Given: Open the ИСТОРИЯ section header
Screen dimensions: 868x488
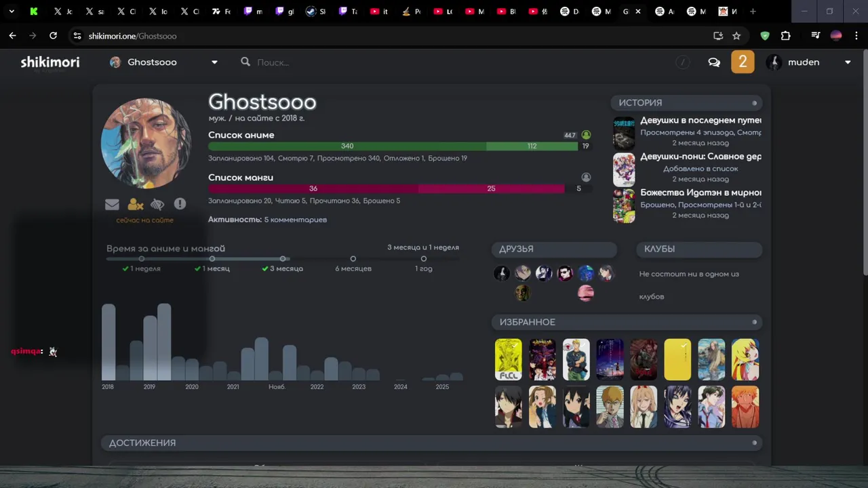Looking at the screenshot, I should click(687, 103).
